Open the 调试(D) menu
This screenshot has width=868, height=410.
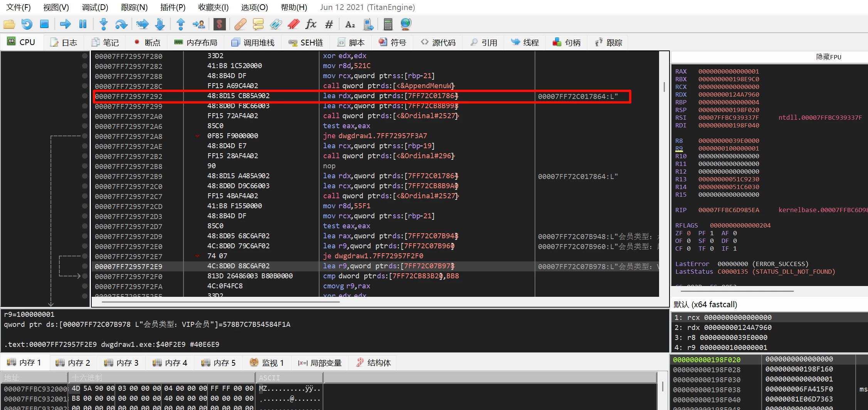tap(95, 7)
